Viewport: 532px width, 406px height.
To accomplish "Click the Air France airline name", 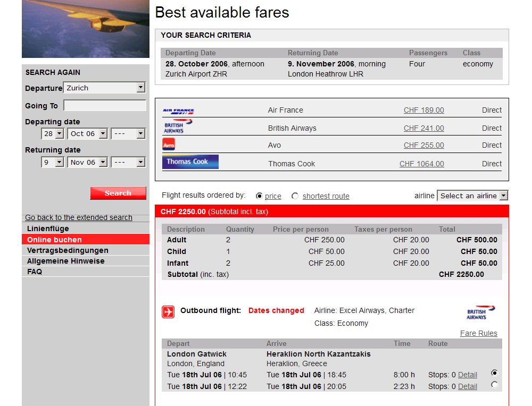I will pyautogui.click(x=285, y=110).
